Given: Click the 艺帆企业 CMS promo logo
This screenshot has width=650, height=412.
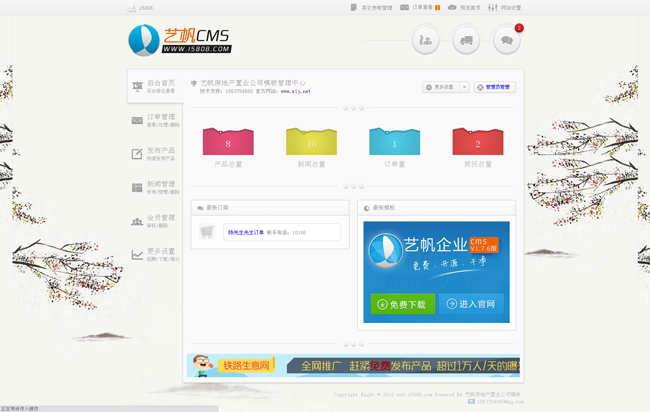Looking at the screenshot, I should click(x=433, y=250).
